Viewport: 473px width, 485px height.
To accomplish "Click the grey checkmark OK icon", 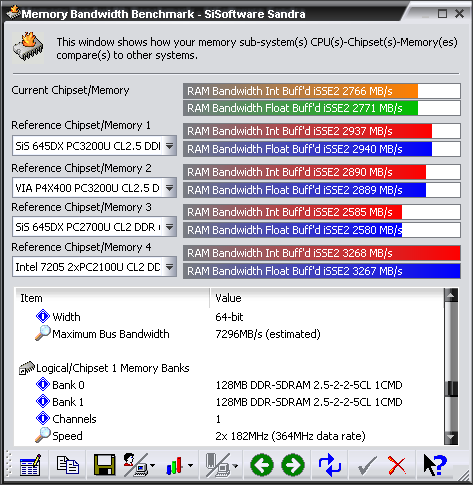I will click(x=367, y=465).
